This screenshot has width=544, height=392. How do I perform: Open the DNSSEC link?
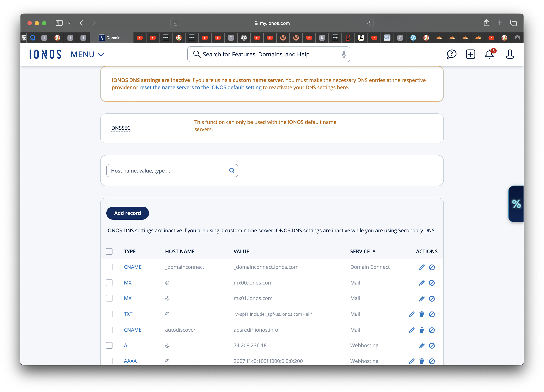[x=121, y=128]
